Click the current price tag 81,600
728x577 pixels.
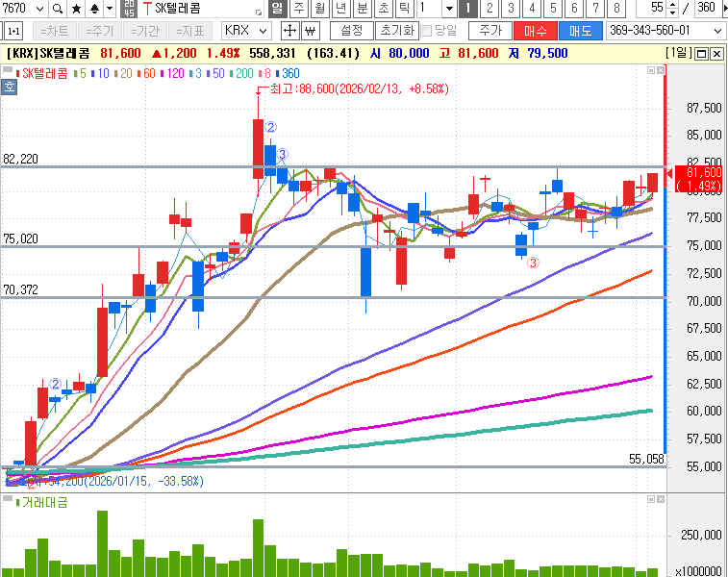(698, 179)
